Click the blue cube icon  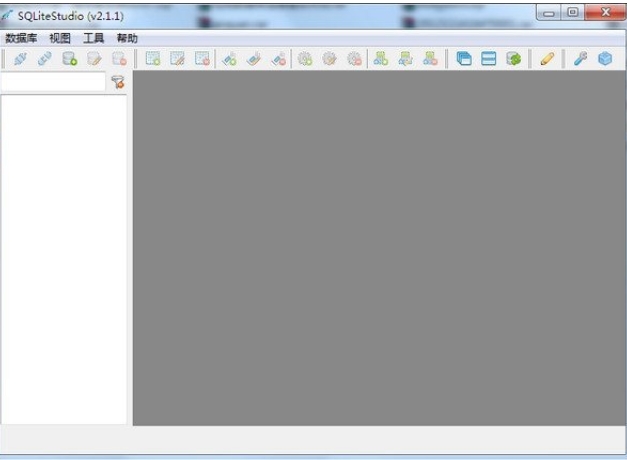[x=605, y=59]
